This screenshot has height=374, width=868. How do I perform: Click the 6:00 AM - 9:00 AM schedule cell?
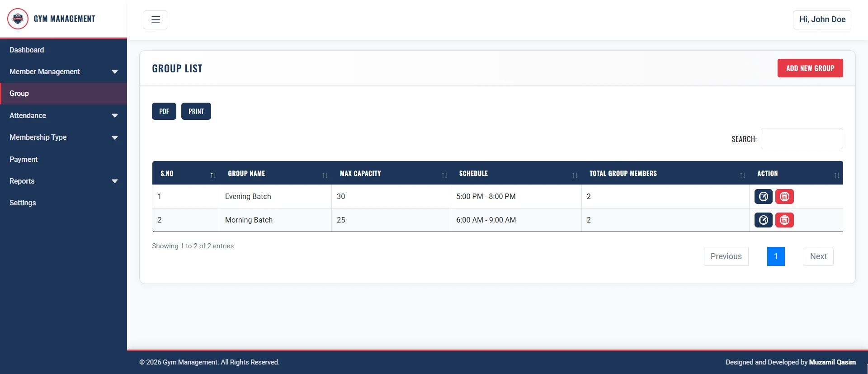point(516,220)
